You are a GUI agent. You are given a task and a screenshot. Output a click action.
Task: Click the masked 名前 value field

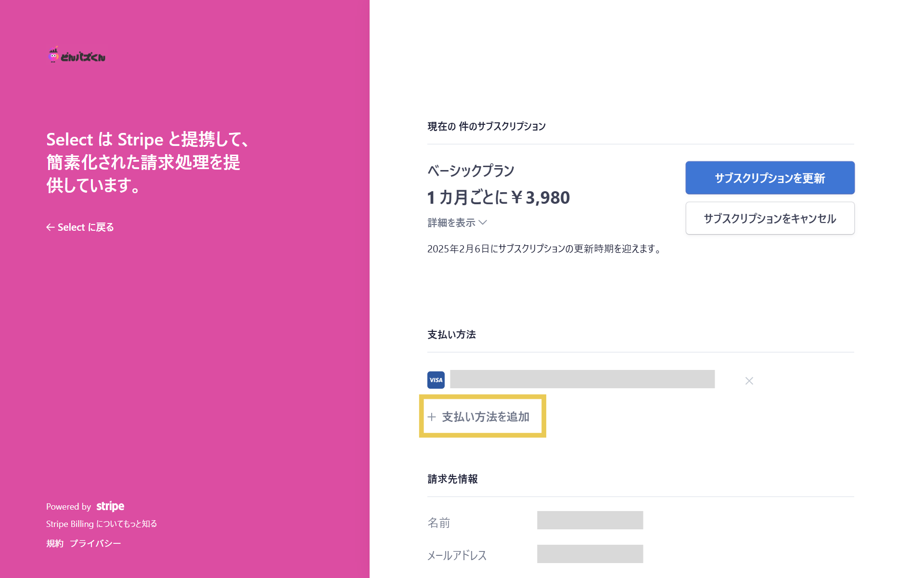click(x=590, y=520)
